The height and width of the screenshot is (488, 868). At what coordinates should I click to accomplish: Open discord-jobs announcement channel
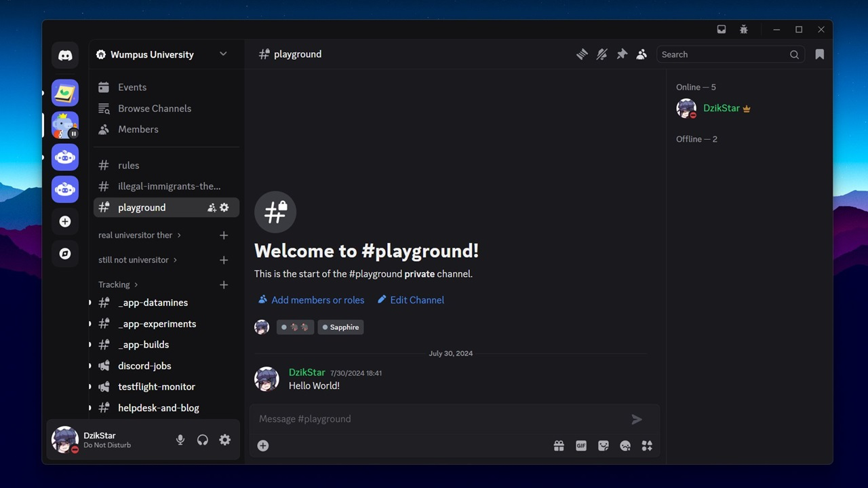166,366
